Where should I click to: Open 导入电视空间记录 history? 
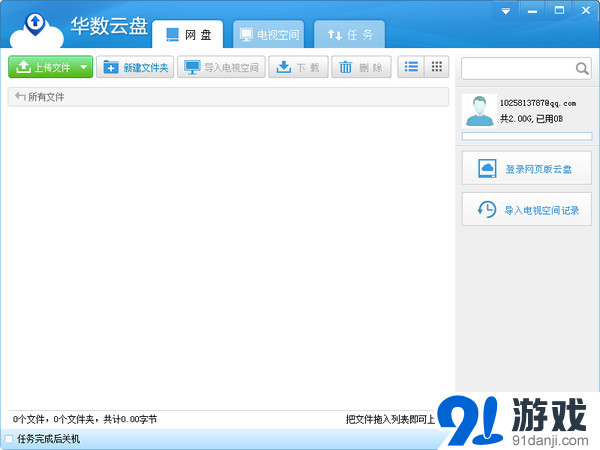pos(527,209)
